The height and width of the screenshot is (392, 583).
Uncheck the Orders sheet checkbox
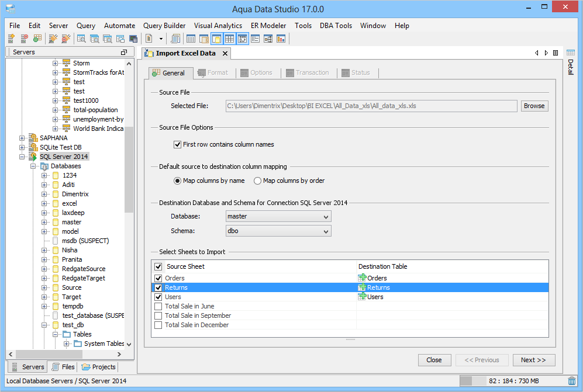pyautogui.click(x=158, y=278)
